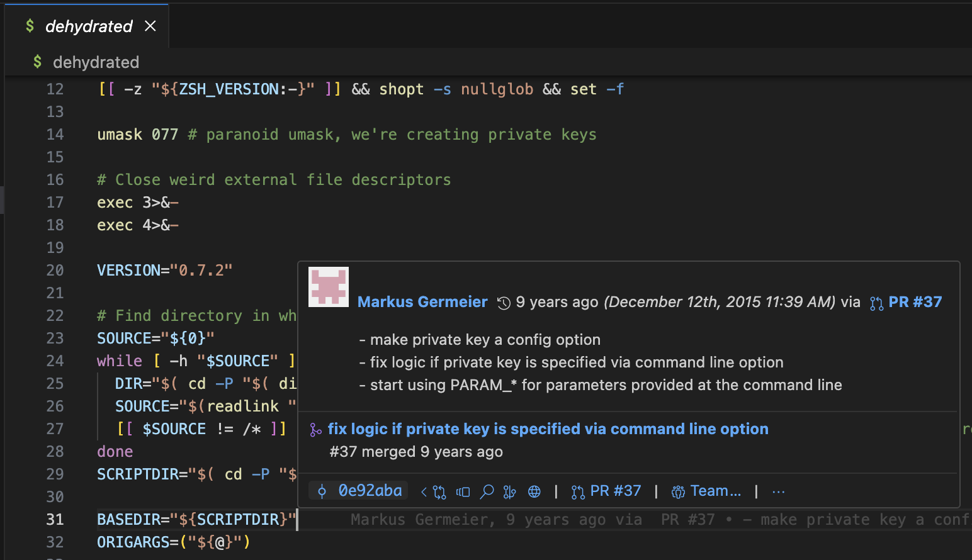Click the magnifier search commit icon
Image resolution: width=972 pixels, height=560 pixels.
point(487,491)
